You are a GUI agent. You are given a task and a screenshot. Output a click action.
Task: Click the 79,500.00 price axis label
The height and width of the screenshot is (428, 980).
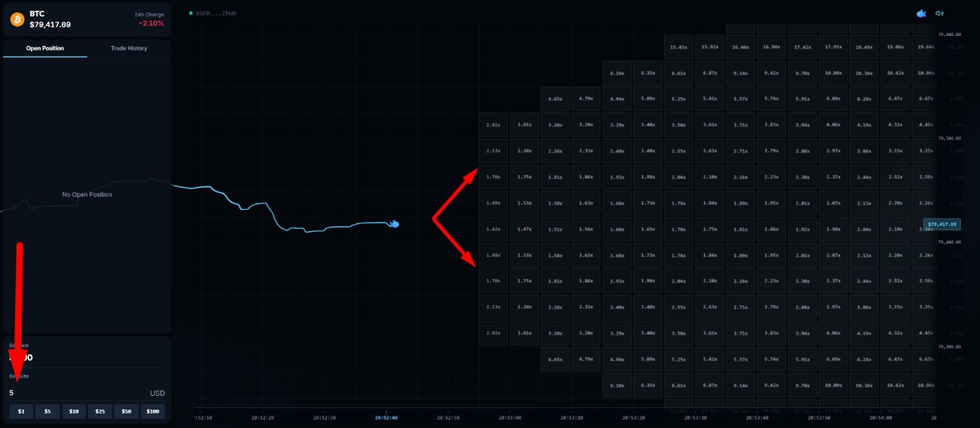pyautogui.click(x=950, y=139)
